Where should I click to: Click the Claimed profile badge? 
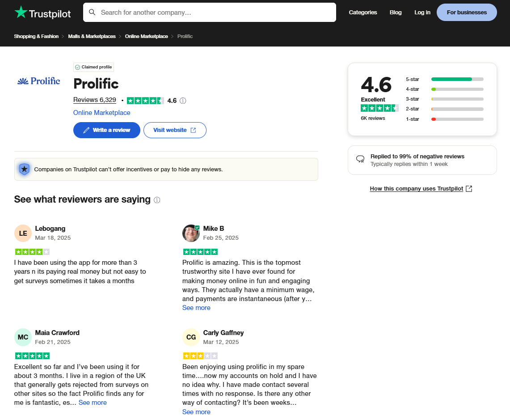(x=93, y=67)
